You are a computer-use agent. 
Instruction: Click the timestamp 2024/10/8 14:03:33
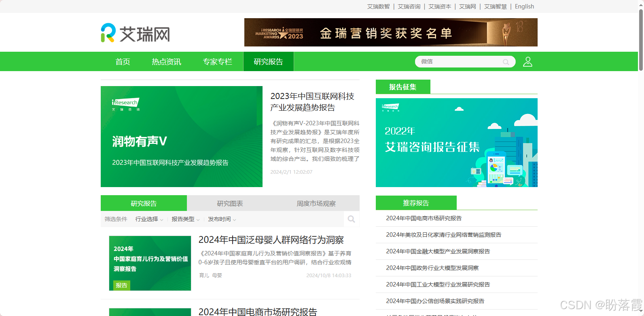click(329, 276)
